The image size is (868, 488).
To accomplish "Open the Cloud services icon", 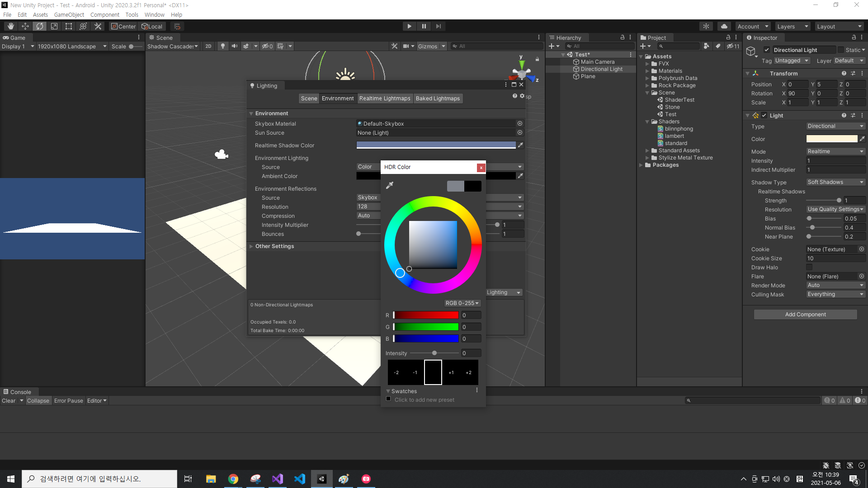I will click(x=724, y=26).
